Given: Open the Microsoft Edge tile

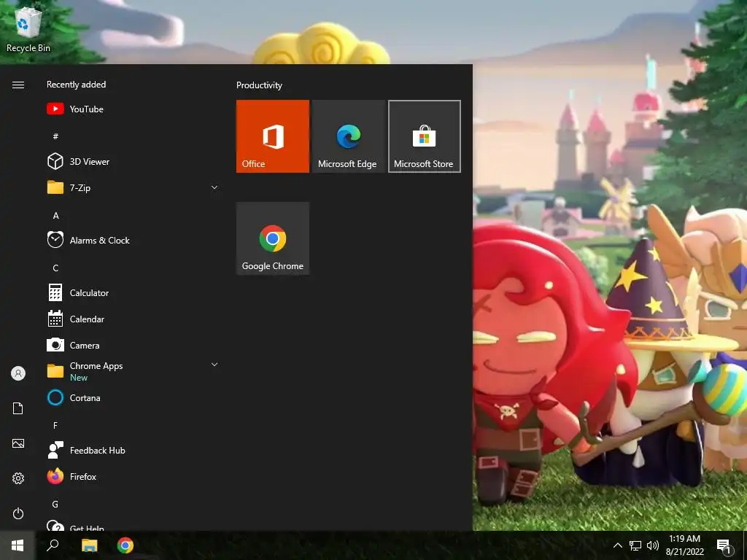Looking at the screenshot, I should pos(348,136).
